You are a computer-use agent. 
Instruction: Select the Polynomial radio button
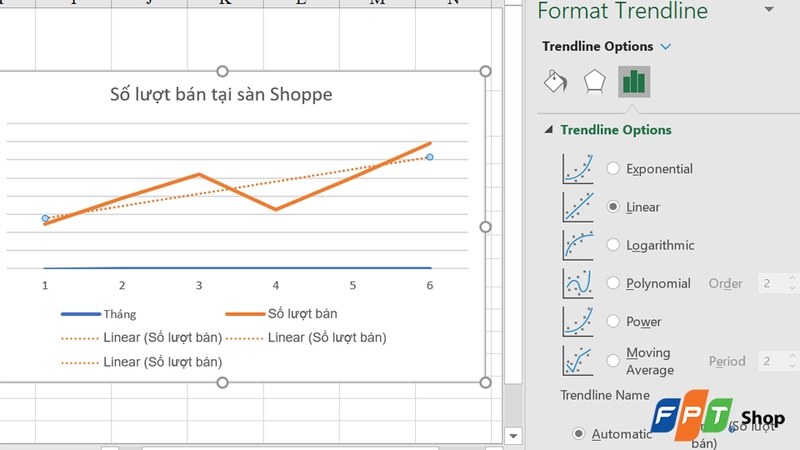tap(613, 283)
